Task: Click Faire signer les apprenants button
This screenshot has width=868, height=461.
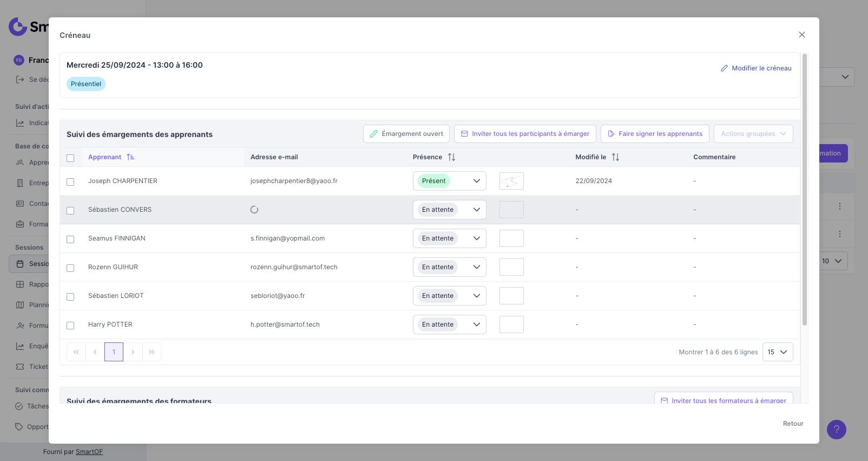Action: click(655, 134)
